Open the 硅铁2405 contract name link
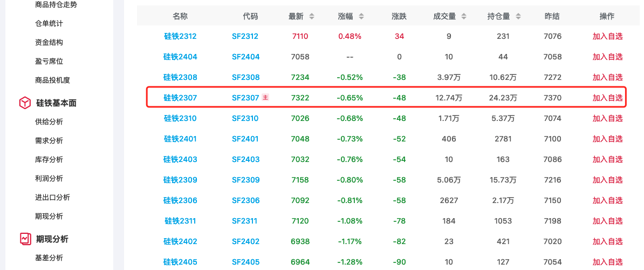 click(x=180, y=262)
